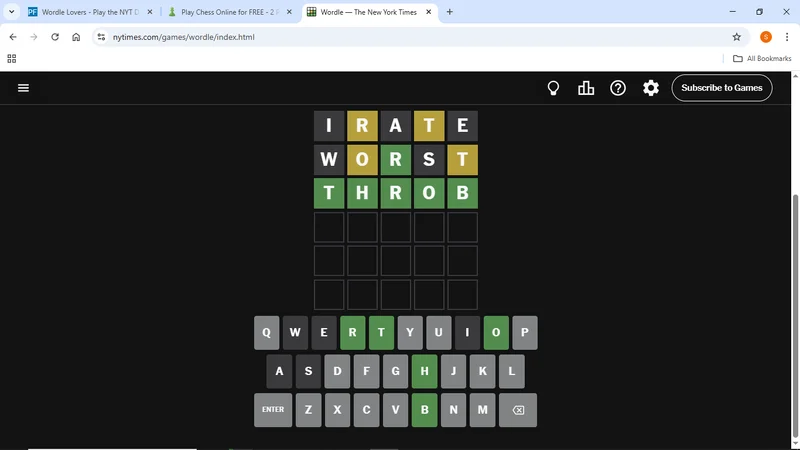The height and width of the screenshot is (450, 800).
Task: Tap the Q key on keyboard
Action: pos(266,333)
